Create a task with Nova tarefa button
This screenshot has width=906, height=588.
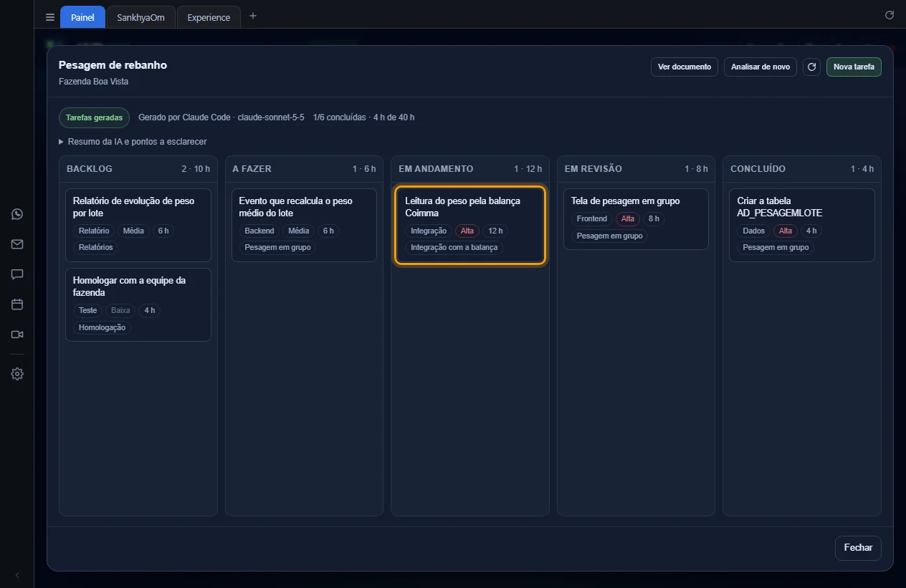tap(854, 67)
